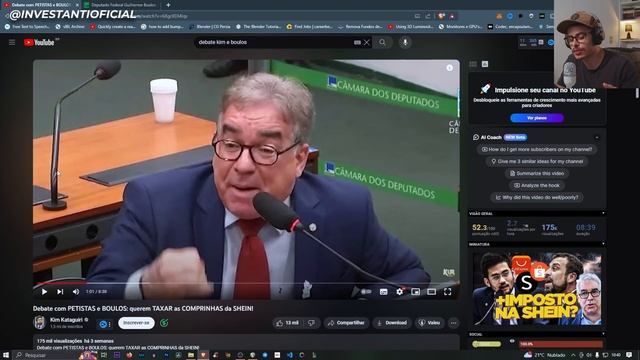Choose the 'Analyze the hook' suggestion
640x360 pixels.
[537, 185]
